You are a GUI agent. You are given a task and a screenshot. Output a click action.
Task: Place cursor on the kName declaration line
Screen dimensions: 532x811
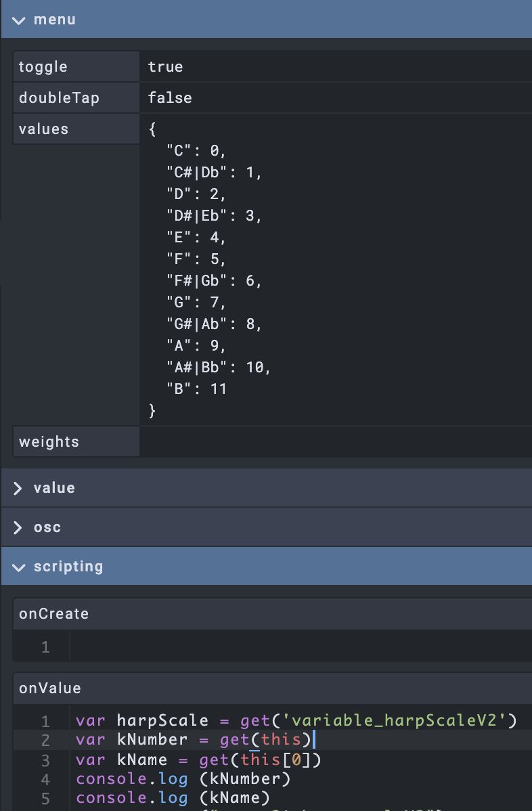[198, 760]
